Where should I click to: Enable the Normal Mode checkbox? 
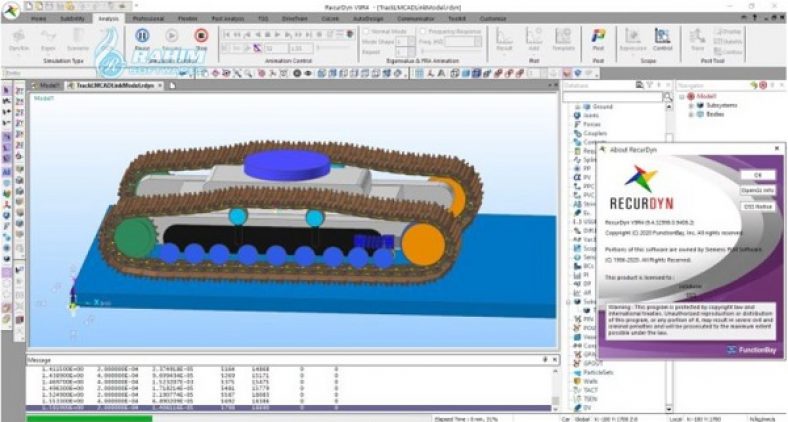[366, 31]
